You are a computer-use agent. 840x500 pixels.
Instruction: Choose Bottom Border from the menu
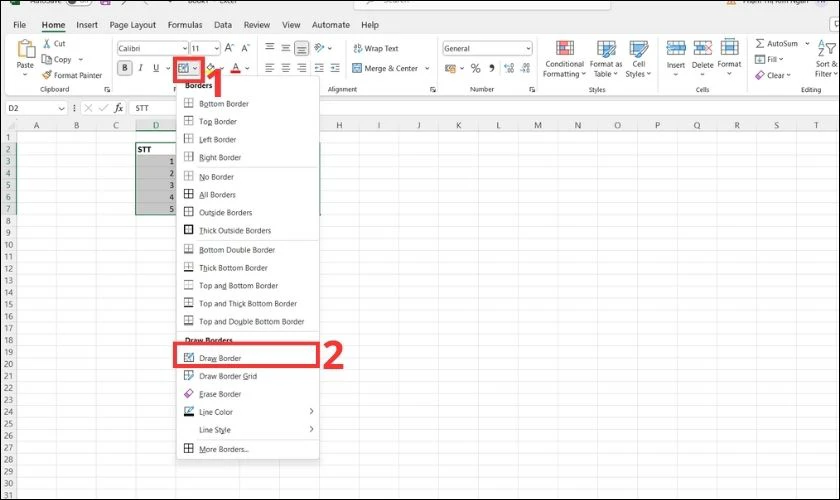pos(248,103)
